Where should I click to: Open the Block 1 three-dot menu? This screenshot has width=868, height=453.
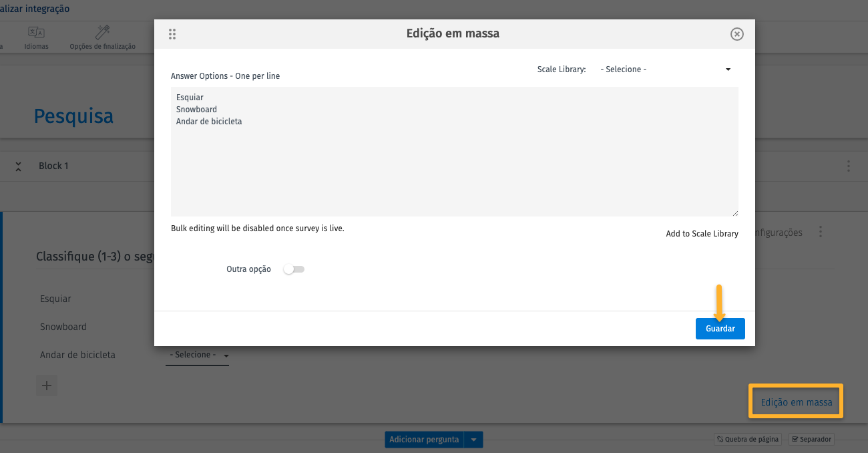pyautogui.click(x=849, y=166)
